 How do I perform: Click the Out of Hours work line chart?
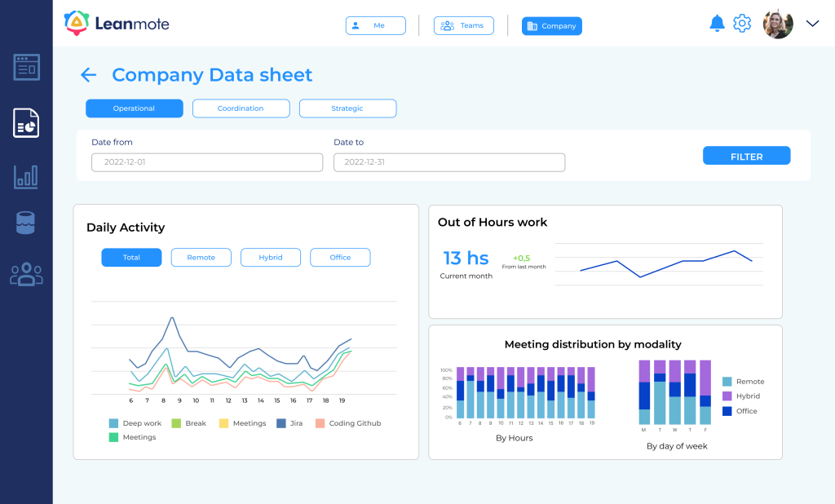coord(659,264)
